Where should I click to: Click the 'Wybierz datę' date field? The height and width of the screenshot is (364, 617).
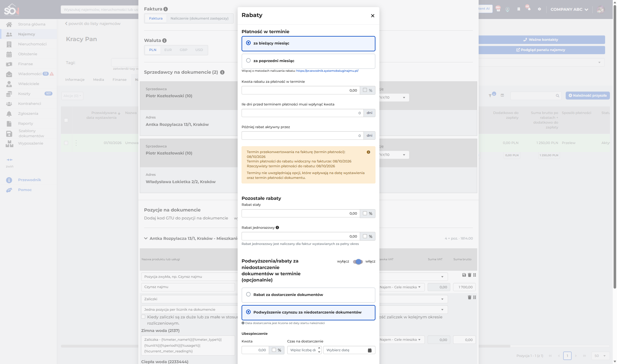[x=349, y=350]
